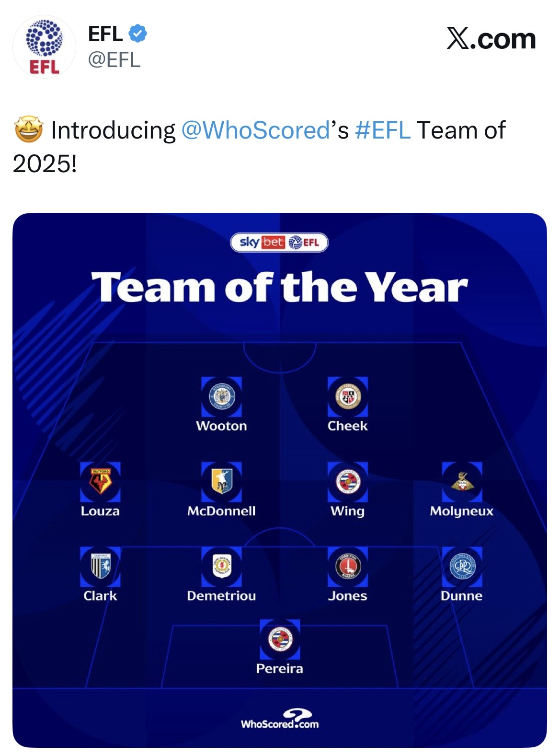Click the Bromley crest above Cheek
The height and width of the screenshot is (755, 560).
348,396
